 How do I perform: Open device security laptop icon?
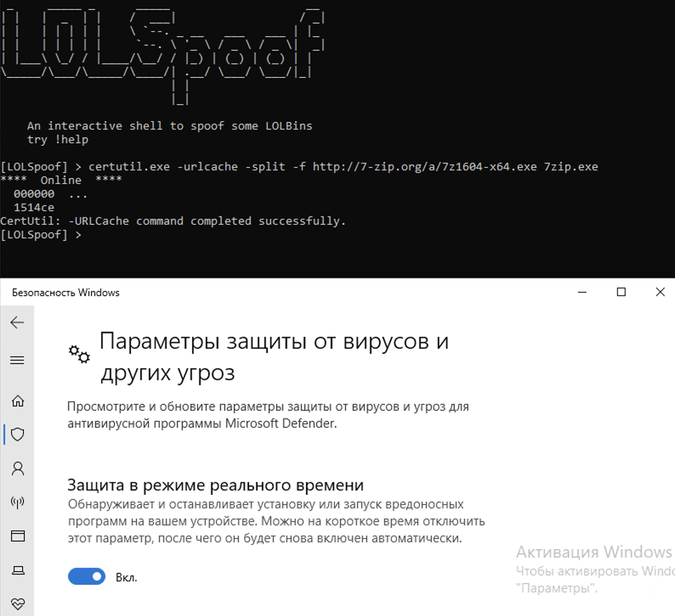point(17,570)
